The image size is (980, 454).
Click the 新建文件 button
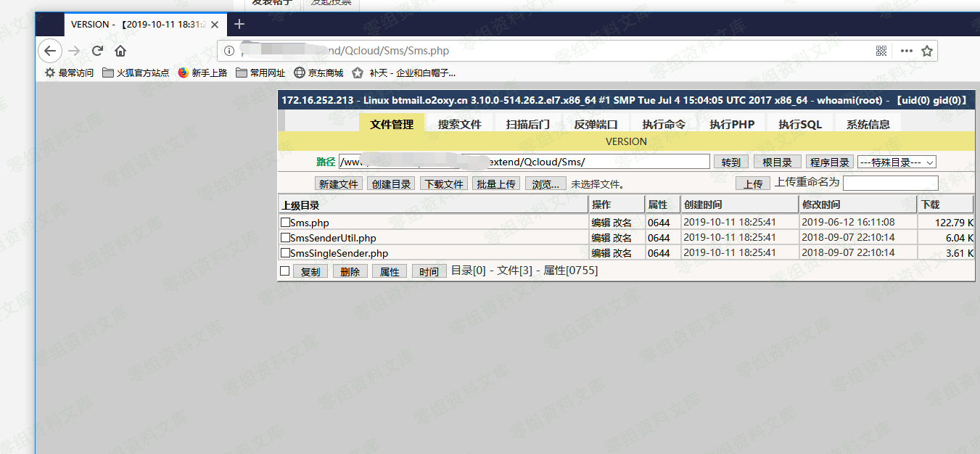[x=339, y=184]
